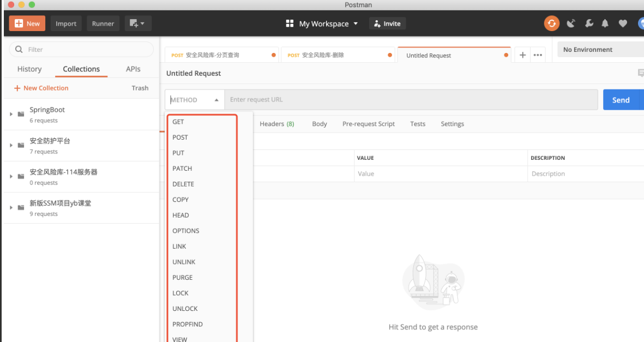644x342 pixels.
Task: Open the No Environment dropdown
Action: tap(600, 49)
